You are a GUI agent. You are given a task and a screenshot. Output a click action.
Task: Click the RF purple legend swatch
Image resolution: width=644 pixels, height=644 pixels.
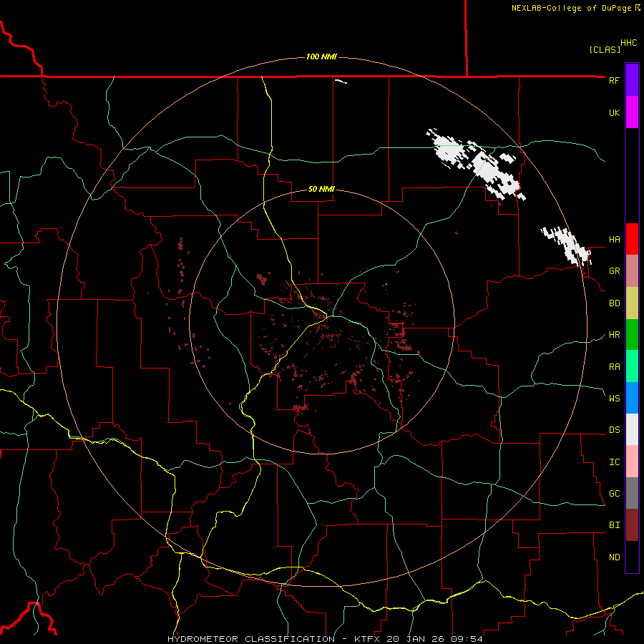coord(632,80)
